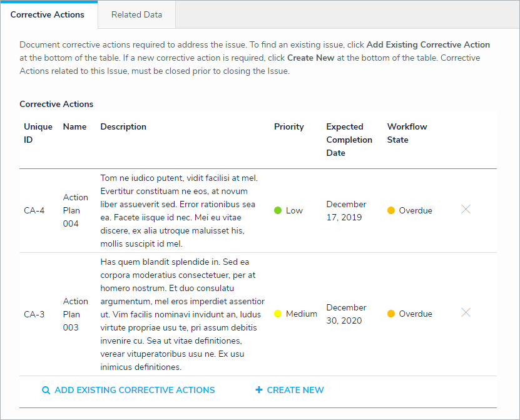520x420 pixels.
Task: Click the Priority column header
Action: pyautogui.click(x=288, y=126)
